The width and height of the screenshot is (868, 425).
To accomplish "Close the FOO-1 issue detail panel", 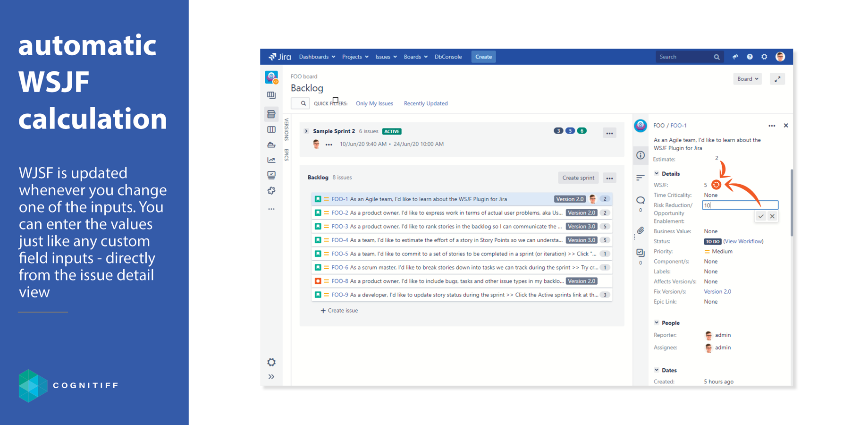I will pos(786,126).
